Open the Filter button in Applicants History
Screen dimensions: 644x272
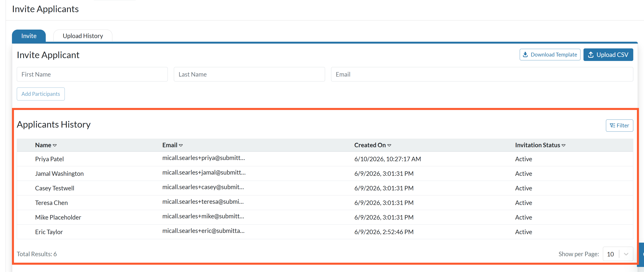[619, 125]
